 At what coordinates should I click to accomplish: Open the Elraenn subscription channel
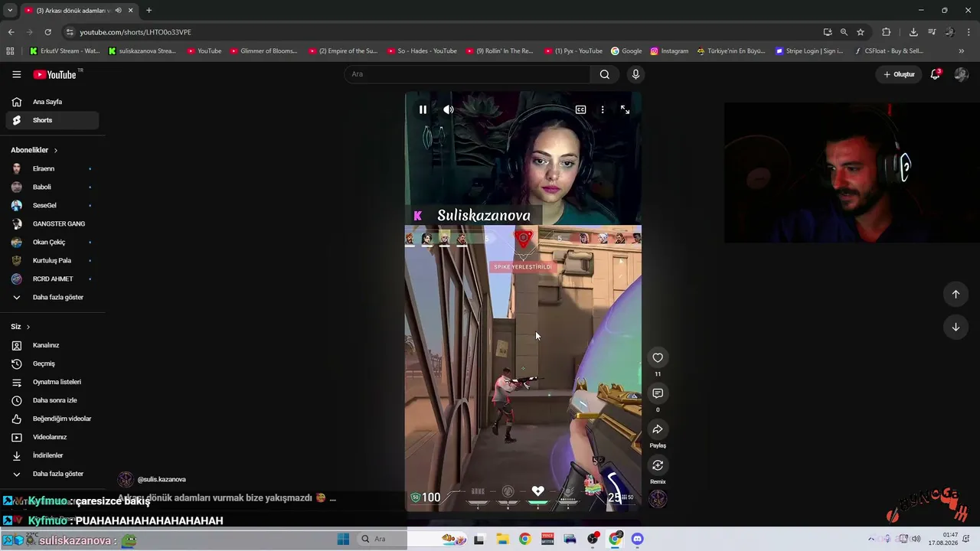(x=52, y=168)
